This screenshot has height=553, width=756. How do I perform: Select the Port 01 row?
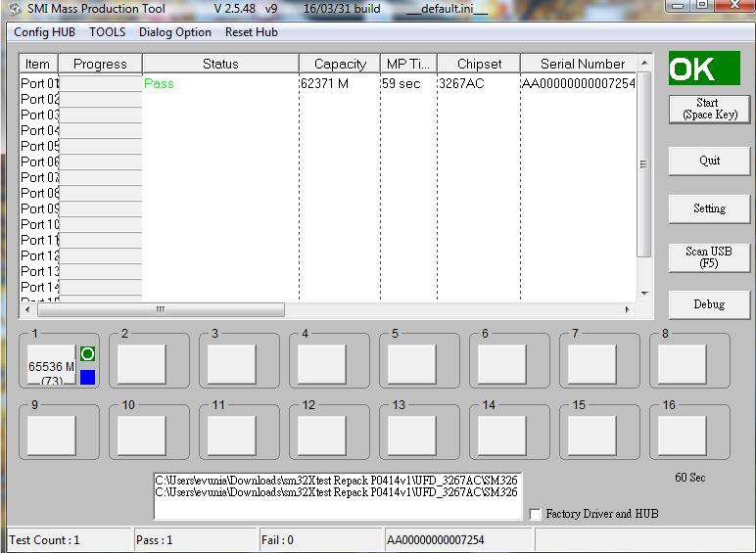click(328, 83)
